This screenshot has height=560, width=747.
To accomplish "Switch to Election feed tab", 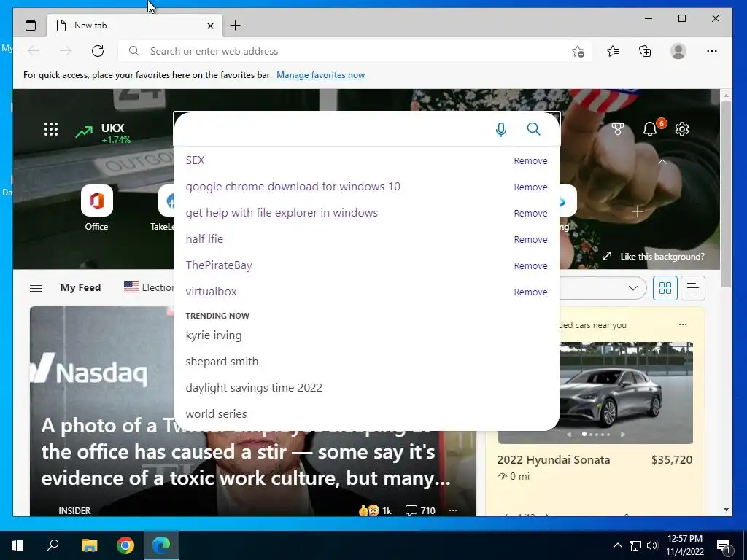I will point(149,287).
